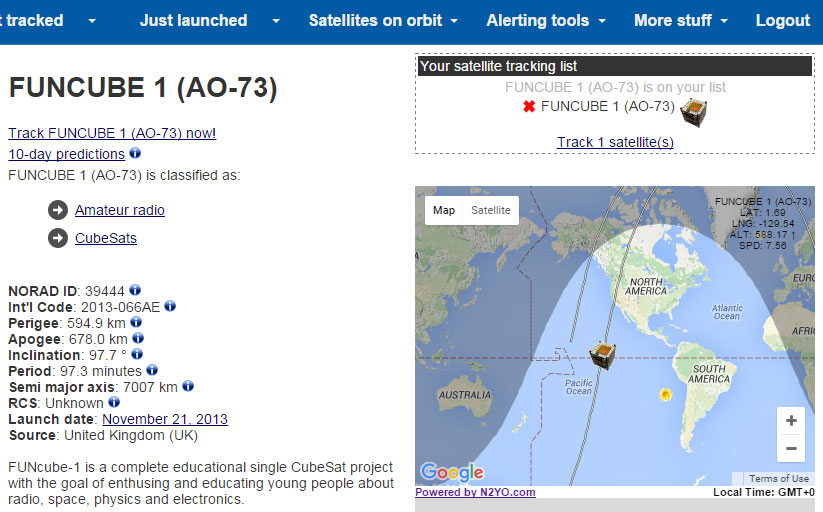Image resolution: width=823 pixels, height=512 pixels.
Task: Select the Map view button
Action: [444, 210]
